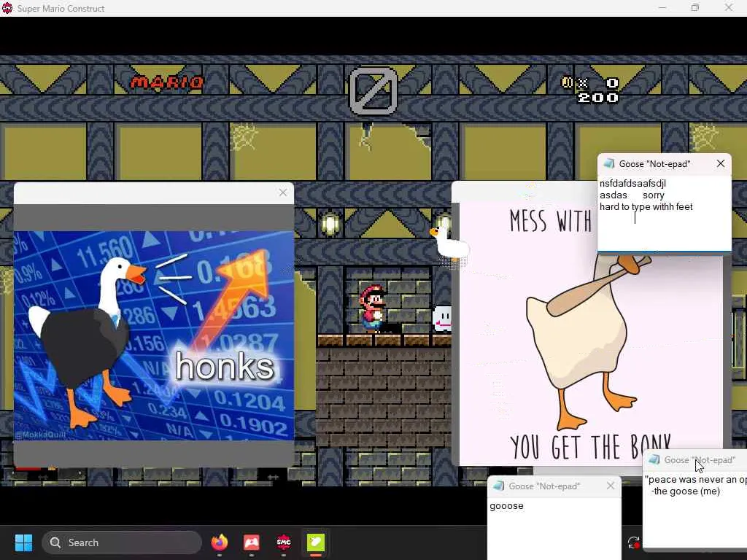Click the bonk goose meme image
Screen dimensions: 747x560
pyautogui.click(x=591, y=333)
